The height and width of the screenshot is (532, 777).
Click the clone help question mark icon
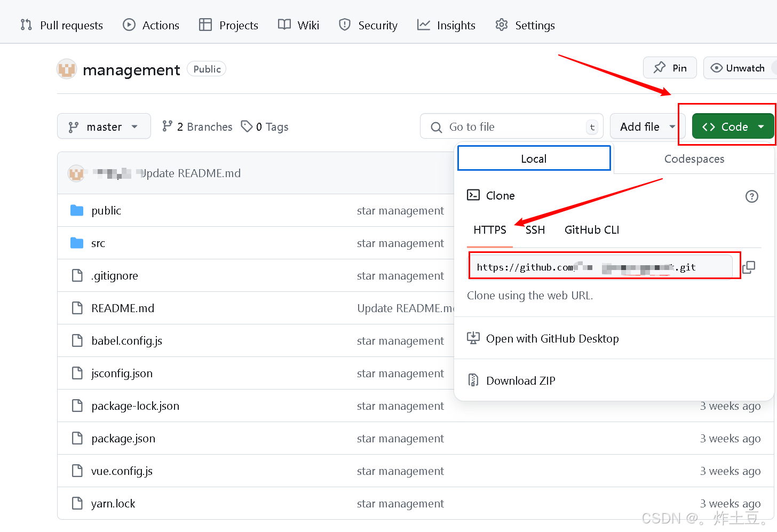(x=751, y=196)
